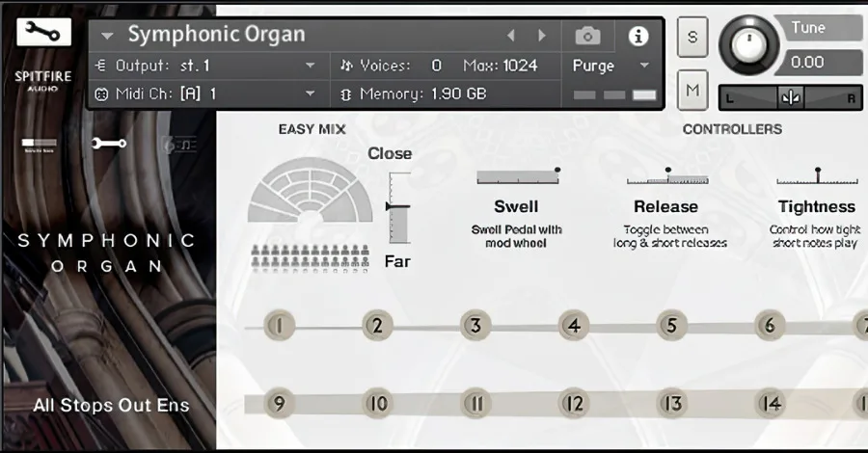This screenshot has height=453, width=868.
Task: Select organ stop 1
Action: (279, 326)
